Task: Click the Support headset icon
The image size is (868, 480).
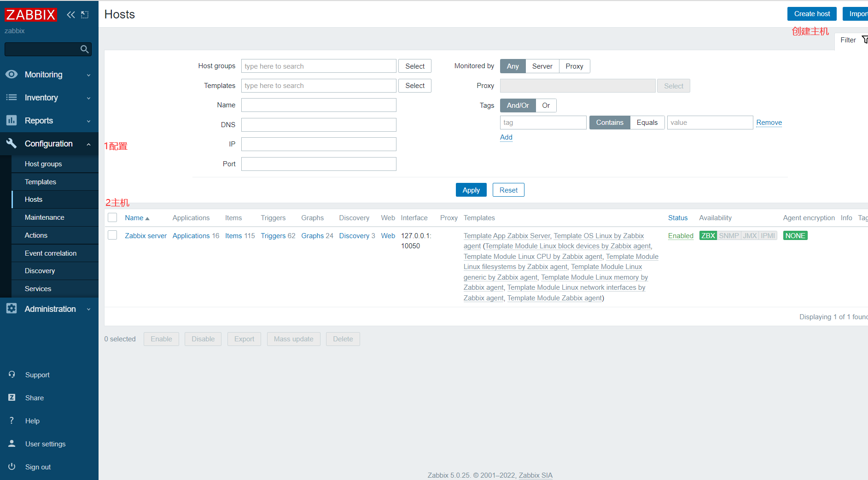Action: 12,375
